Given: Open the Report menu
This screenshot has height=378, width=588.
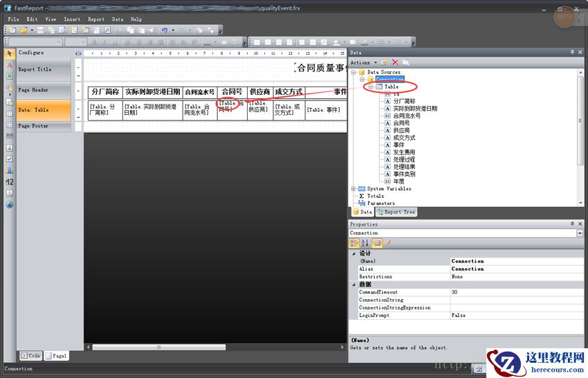Looking at the screenshot, I should pos(96,19).
